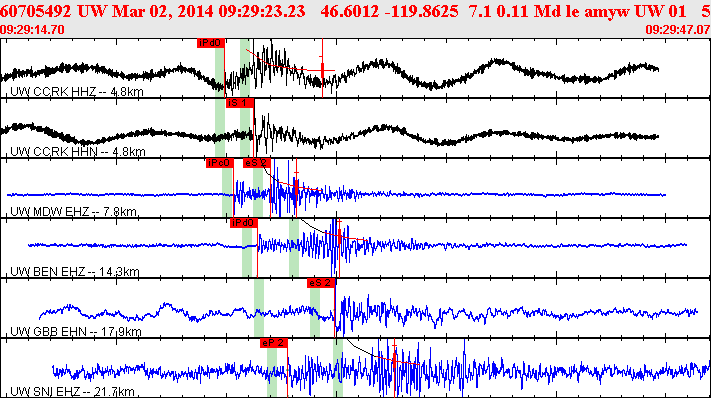
Task: Select the eP 2 pick flag on SNJ EHZ
Action: tap(274, 343)
